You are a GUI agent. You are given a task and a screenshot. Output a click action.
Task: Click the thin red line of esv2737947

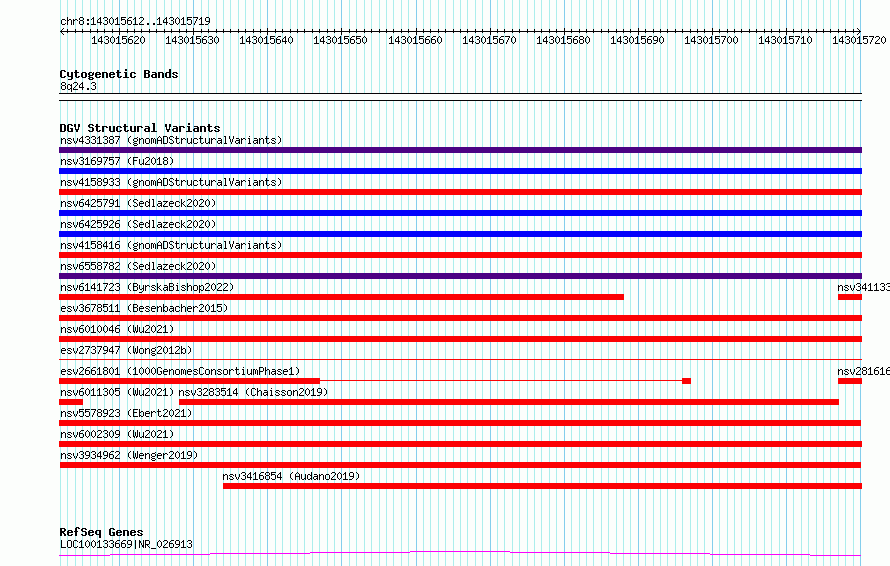click(460, 359)
